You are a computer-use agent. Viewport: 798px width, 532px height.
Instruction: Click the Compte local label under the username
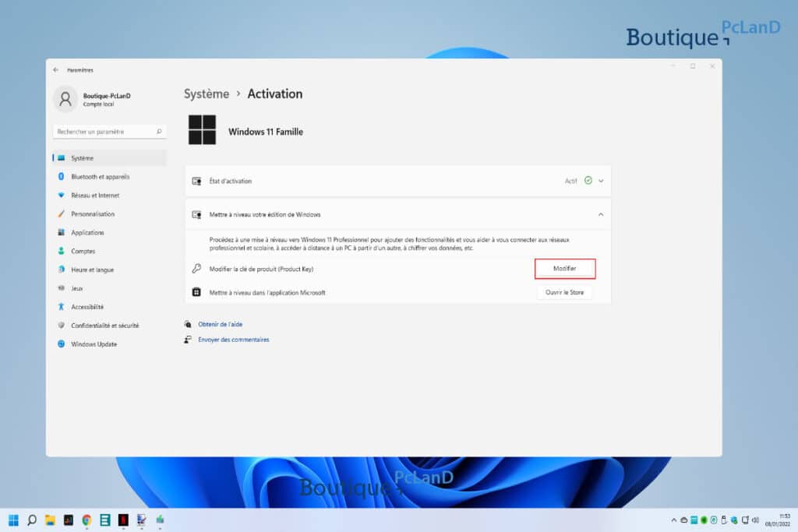98,104
